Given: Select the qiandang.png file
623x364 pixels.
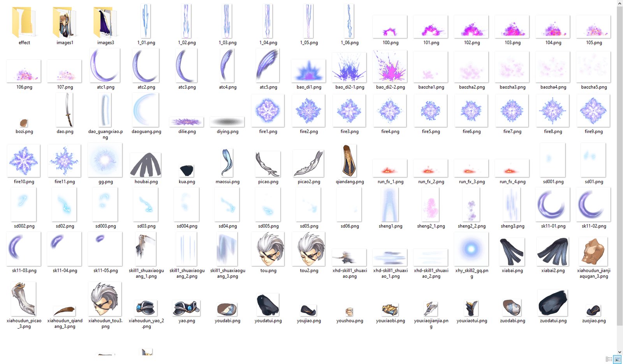Looking at the screenshot, I should [349, 161].
